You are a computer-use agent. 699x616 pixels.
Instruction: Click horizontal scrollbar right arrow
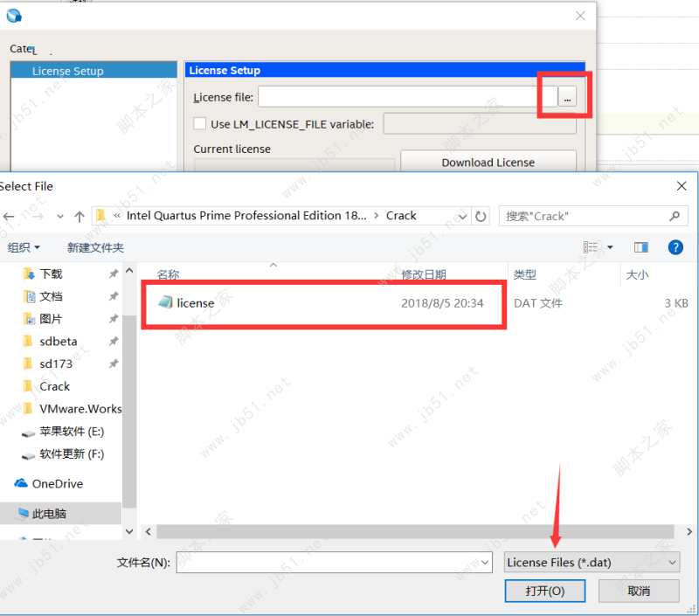[689, 531]
